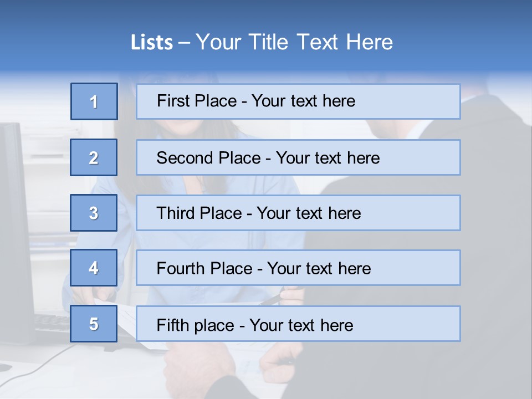Click the Third Place text bar
This screenshot has width=532, height=399.
pyautogui.click(x=298, y=213)
